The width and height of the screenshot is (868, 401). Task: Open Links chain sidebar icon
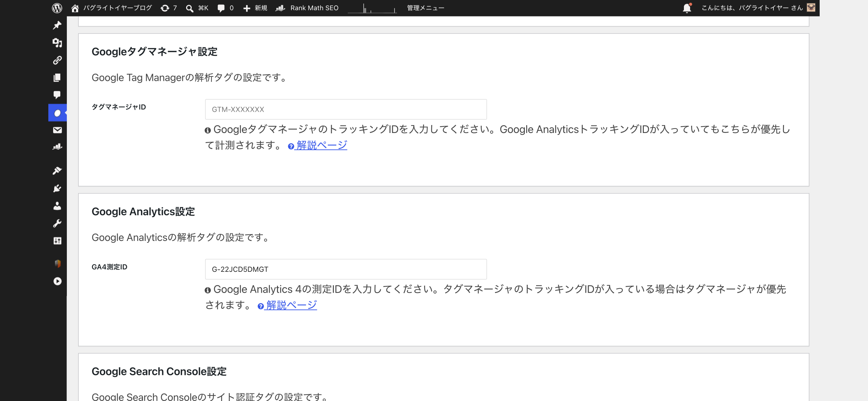coord(57,60)
